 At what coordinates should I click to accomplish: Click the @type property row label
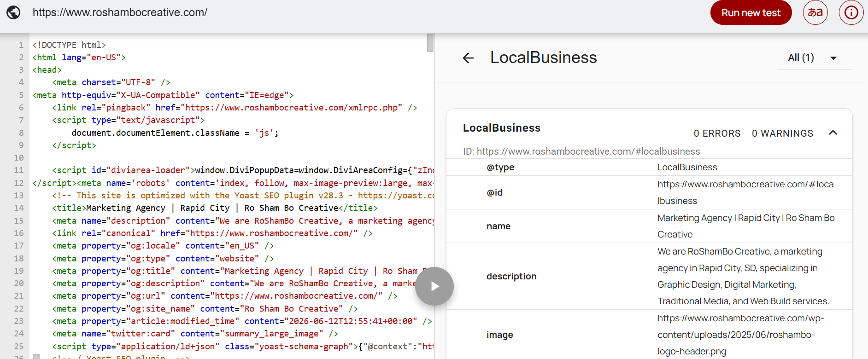coord(500,167)
